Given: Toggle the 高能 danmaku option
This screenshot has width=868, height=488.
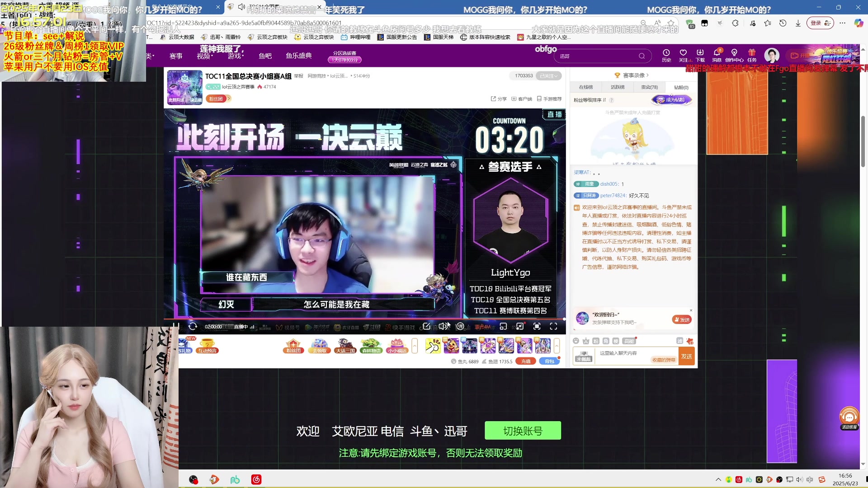Looking at the screenshot, I should point(629,341).
